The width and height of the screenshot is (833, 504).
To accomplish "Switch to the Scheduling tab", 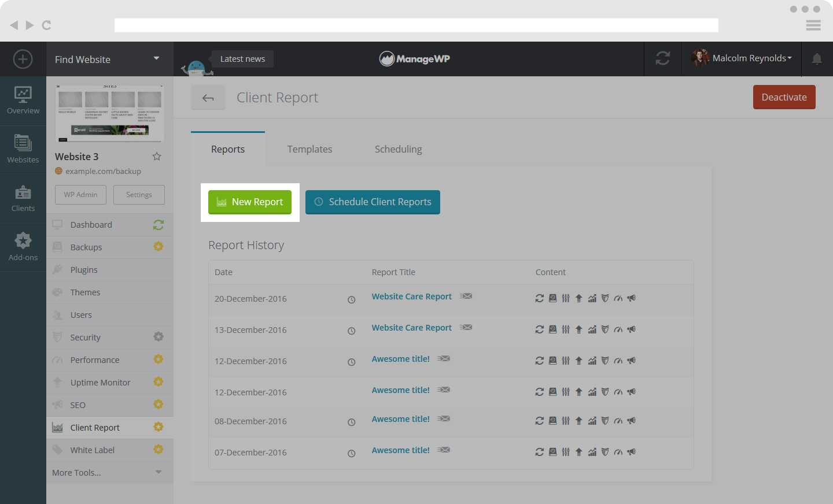I will coord(399,149).
